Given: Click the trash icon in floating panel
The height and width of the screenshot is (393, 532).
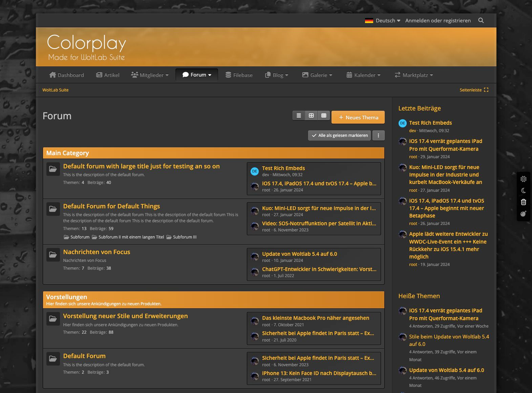Looking at the screenshot, I should pyautogui.click(x=523, y=202).
